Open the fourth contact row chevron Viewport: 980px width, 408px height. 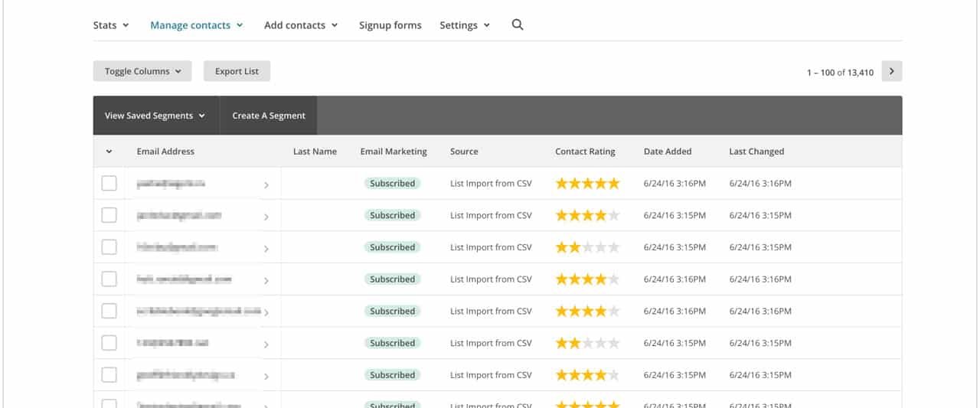(x=266, y=281)
